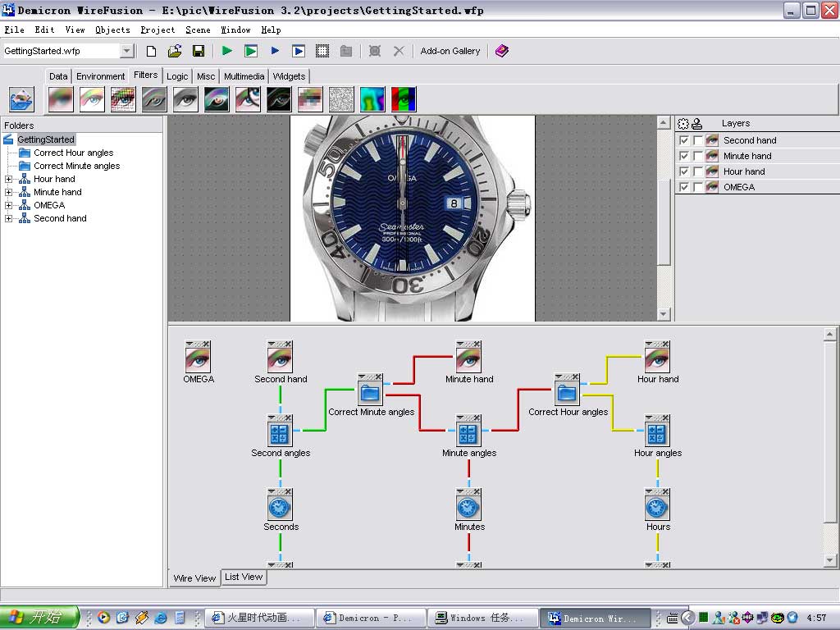Enable the lock checkbox for Minute hand layer

pyautogui.click(x=697, y=156)
